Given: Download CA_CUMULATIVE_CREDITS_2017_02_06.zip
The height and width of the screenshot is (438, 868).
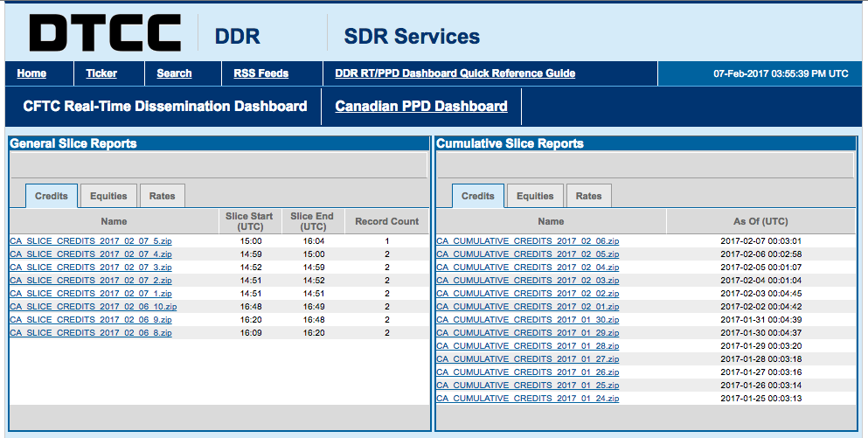Looking at the screenshot, I should pyautogui.click(x=528, y=241).
